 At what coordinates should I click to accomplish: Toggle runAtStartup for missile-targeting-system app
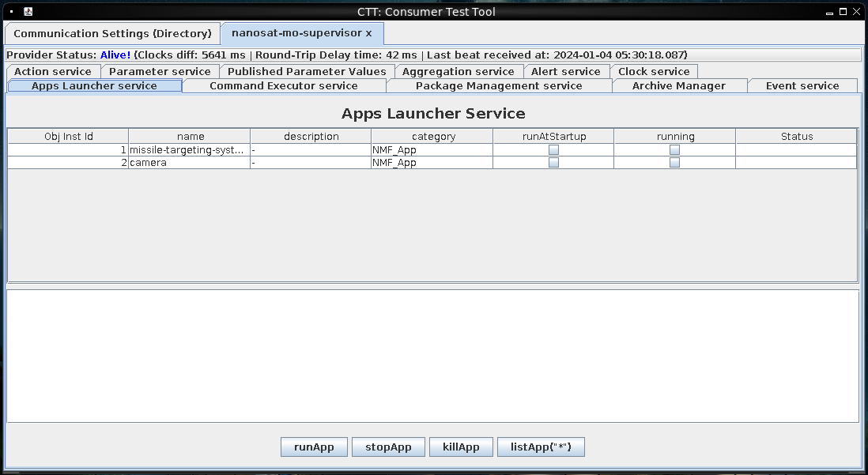(553, 149)
